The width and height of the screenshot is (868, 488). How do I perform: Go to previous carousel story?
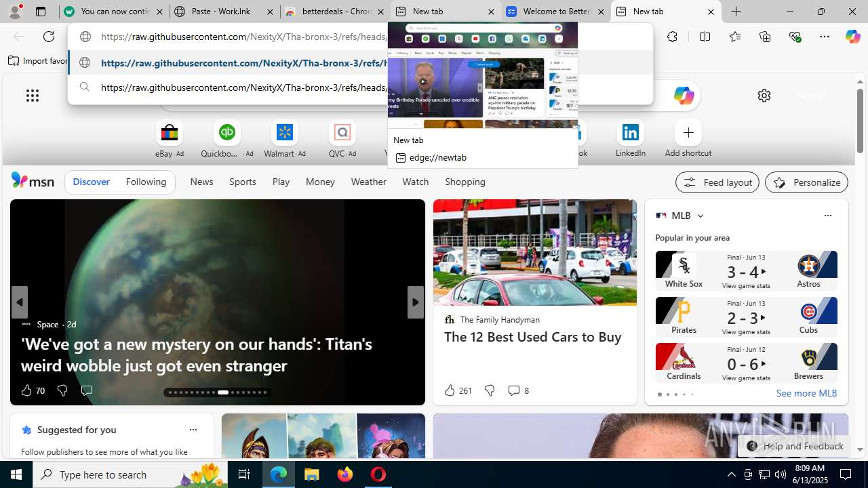point(19,302)
